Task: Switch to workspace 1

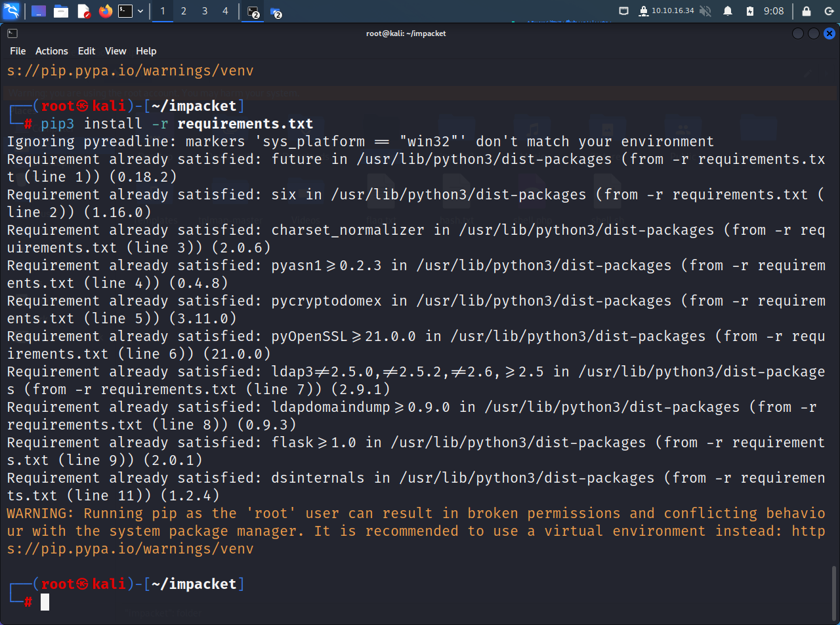Action: (x=163, y=11)
